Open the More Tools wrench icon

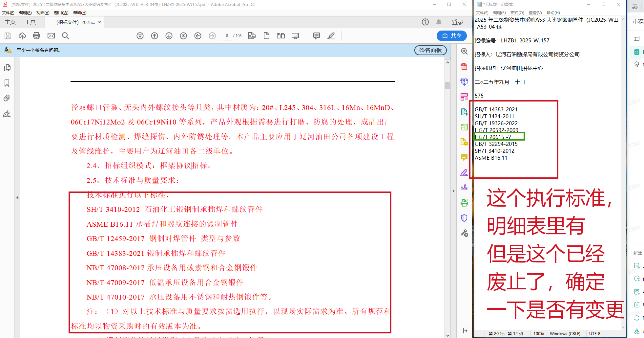coord(464,233)
